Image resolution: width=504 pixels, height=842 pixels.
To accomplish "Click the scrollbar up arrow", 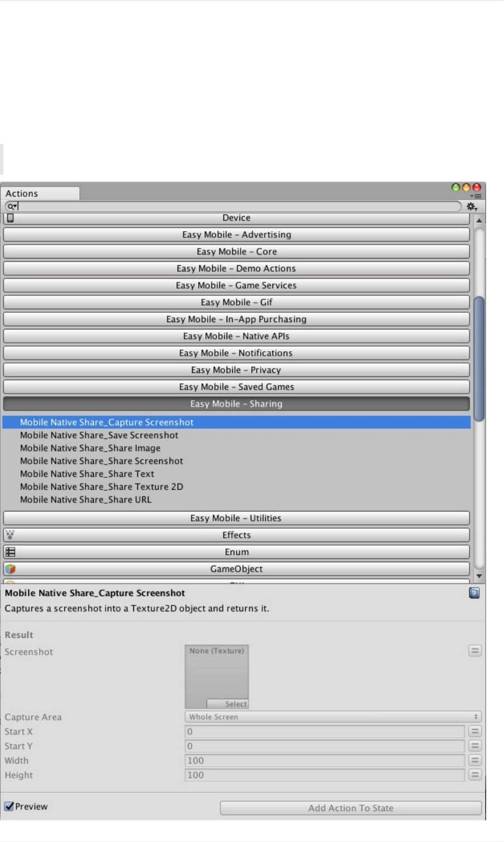I will [x=479, y=221].
